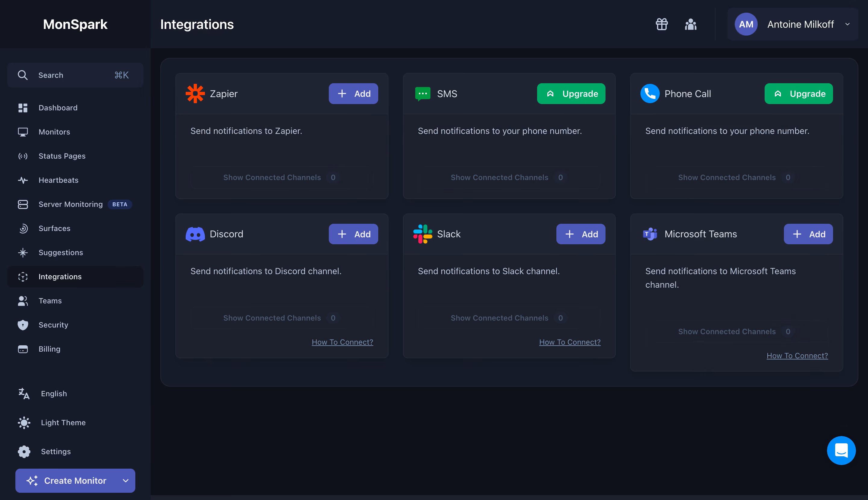Add a Discord integration
The height and width of the screenshot is (500, 868).
click(353, 234)
